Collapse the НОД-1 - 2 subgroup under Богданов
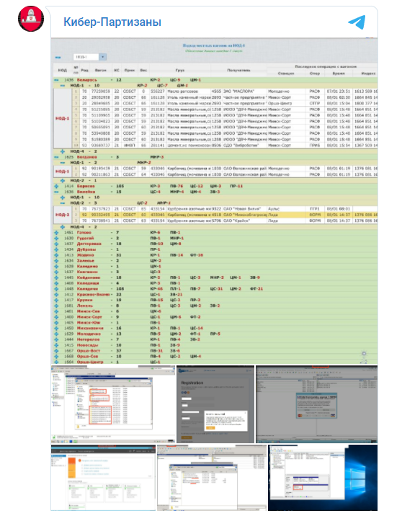Viewport: 420px width, 511px height. pos(63,163)
